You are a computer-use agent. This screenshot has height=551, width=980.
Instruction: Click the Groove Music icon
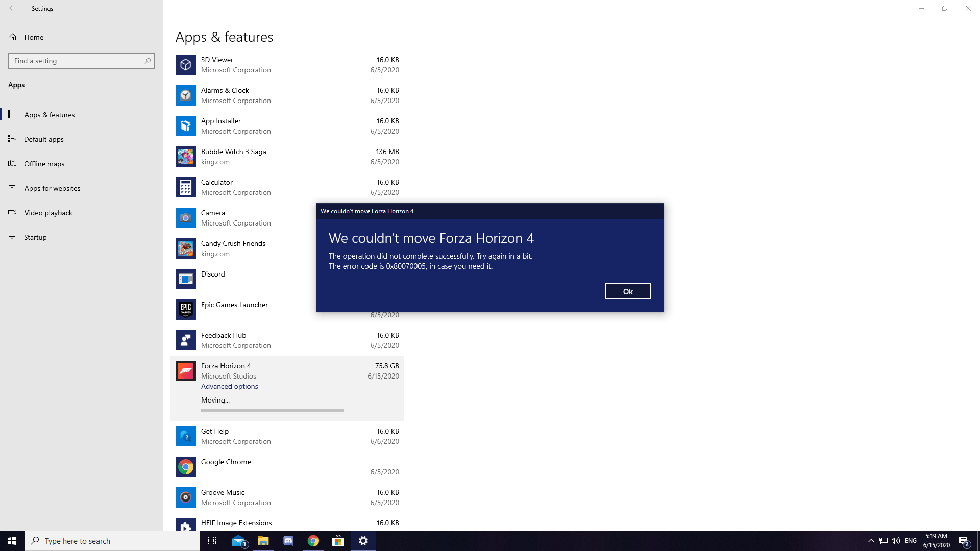click(186, 497)
